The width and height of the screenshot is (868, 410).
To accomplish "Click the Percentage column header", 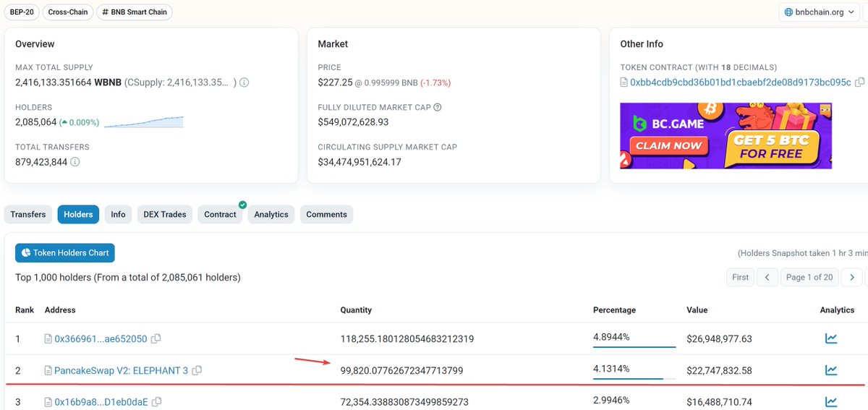I will click(614, 310).
